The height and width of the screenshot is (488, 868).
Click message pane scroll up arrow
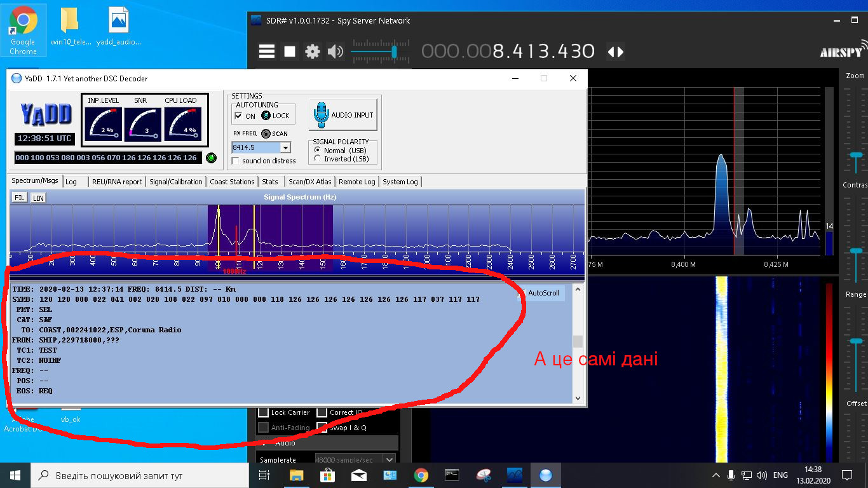578,290
